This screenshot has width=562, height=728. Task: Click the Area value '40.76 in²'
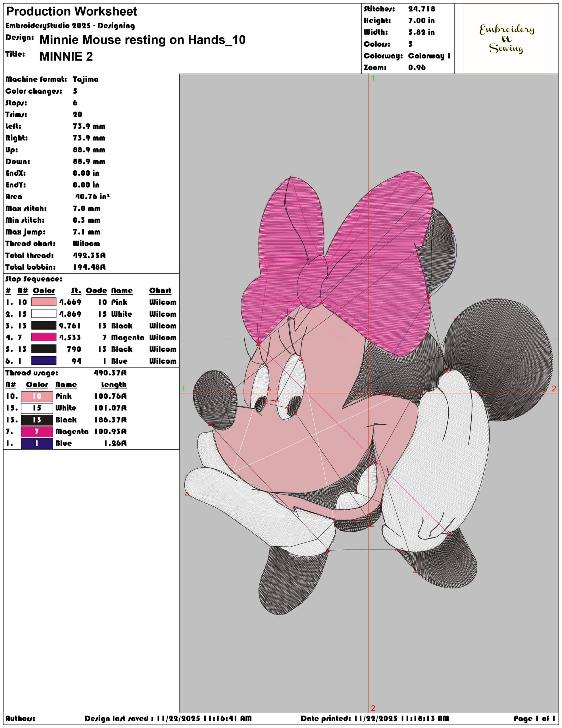92,197
